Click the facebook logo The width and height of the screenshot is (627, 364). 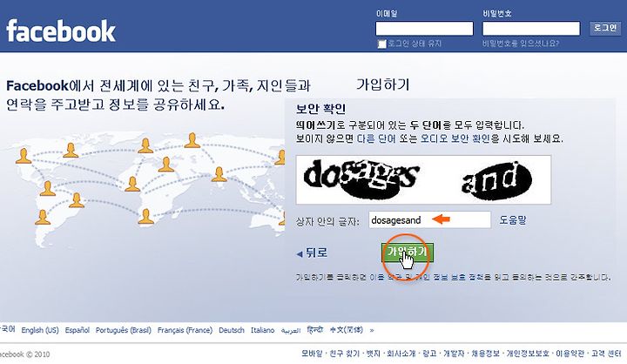[61, 30]
